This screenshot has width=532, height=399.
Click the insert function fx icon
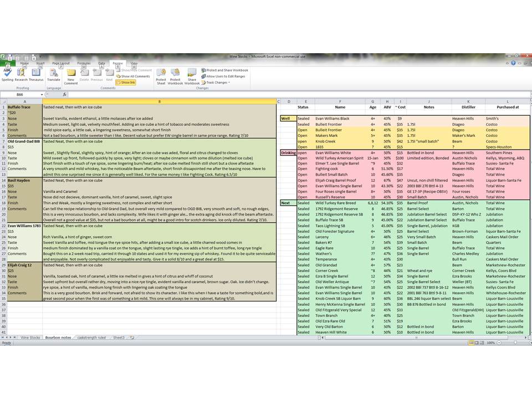tap(64, 95)
